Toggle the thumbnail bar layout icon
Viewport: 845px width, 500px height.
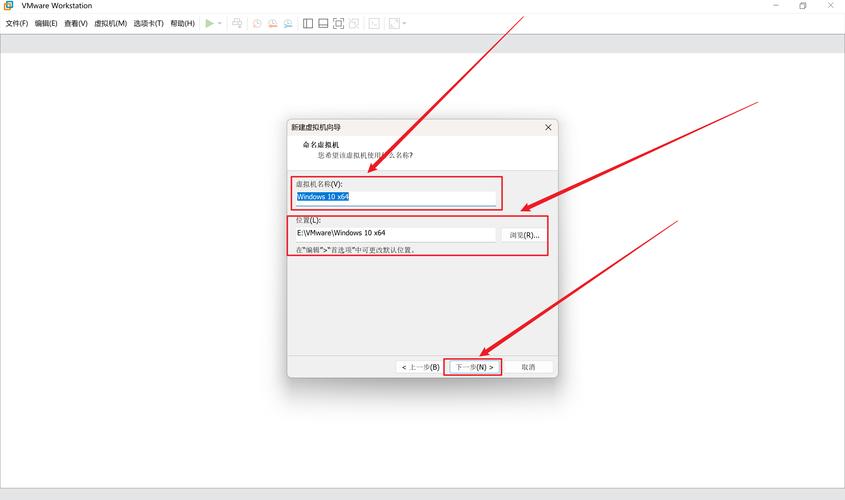[x=323, y=23]
